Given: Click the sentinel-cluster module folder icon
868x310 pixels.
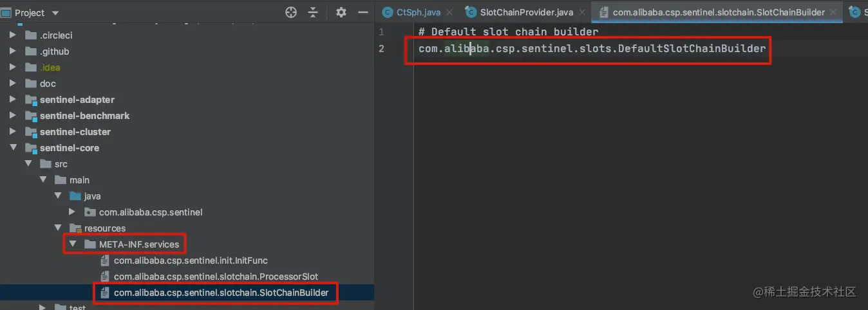Looking at the screenshot, I should click(30, 132).
